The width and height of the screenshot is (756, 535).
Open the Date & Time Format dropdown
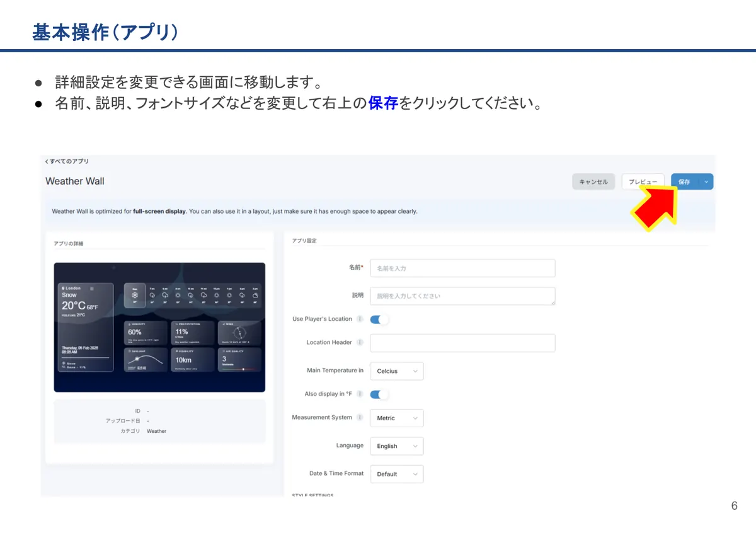coord(396,474)
